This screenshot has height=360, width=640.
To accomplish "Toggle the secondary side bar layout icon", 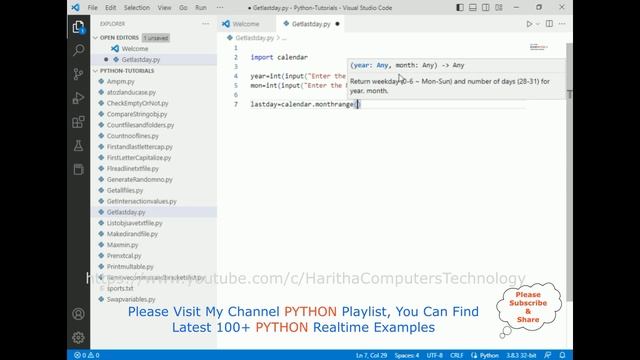I will pyautogui.click(x=486, y=7).
